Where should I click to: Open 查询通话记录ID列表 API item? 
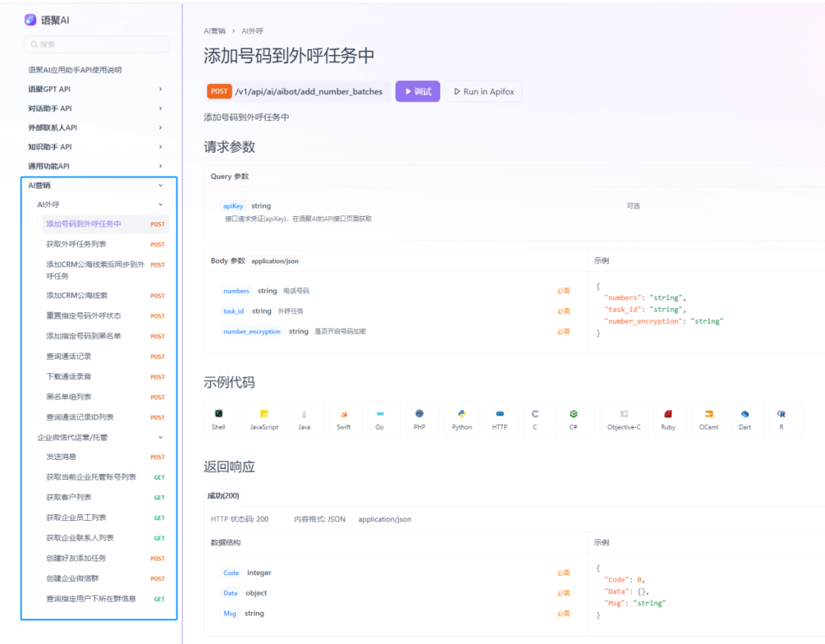click(105, 417)
